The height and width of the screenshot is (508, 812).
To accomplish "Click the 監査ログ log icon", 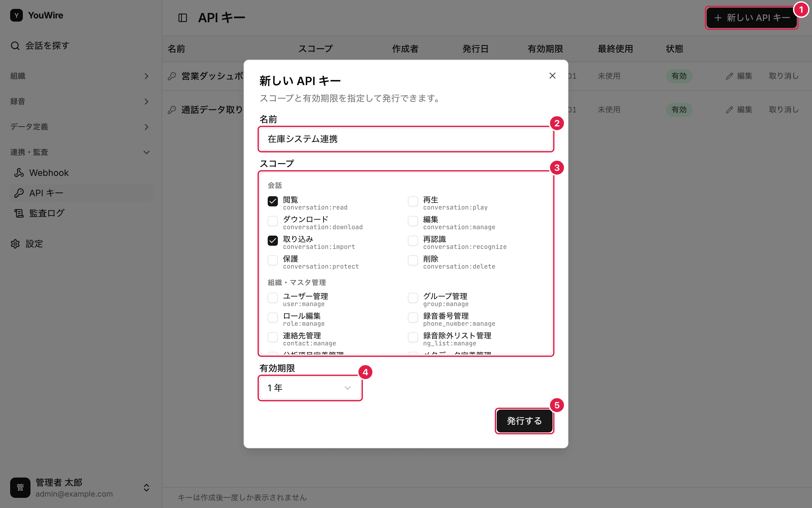I will click(x=19, y=213).
